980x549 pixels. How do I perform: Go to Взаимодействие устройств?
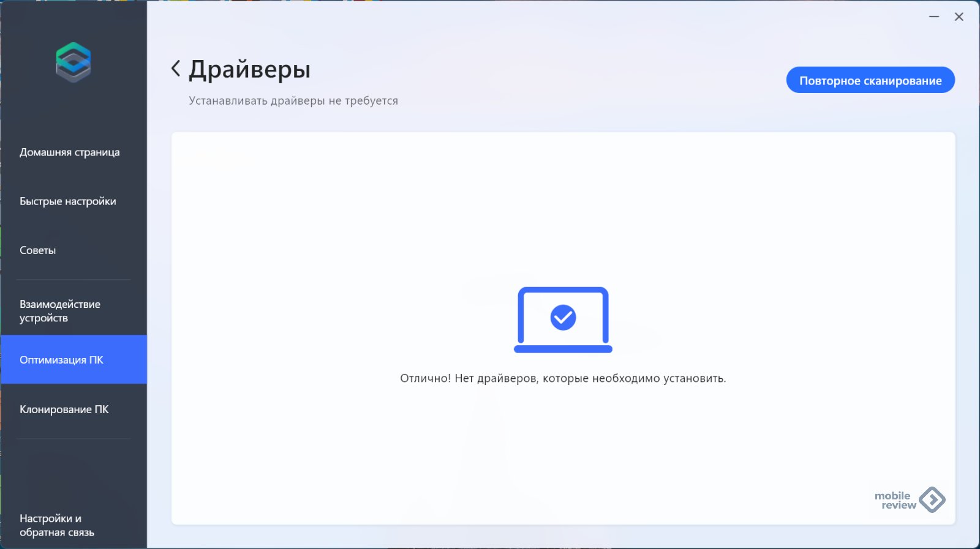coord(60,311)
